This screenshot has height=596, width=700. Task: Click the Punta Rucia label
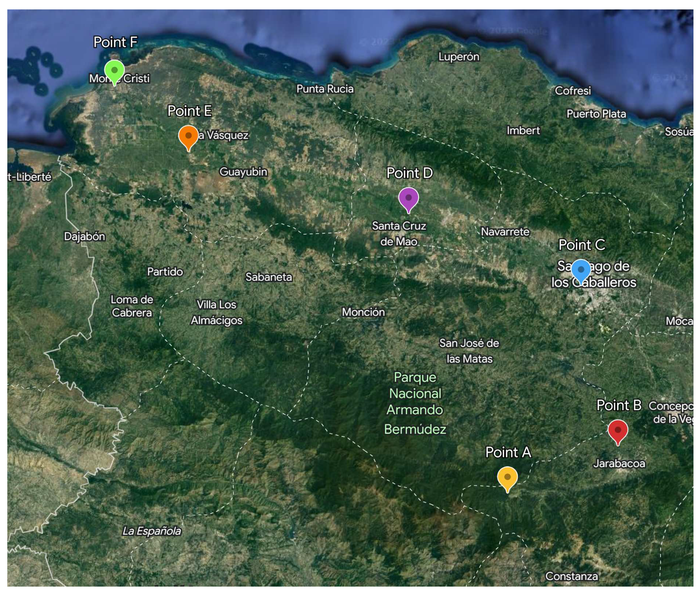(x=325, y=89)
